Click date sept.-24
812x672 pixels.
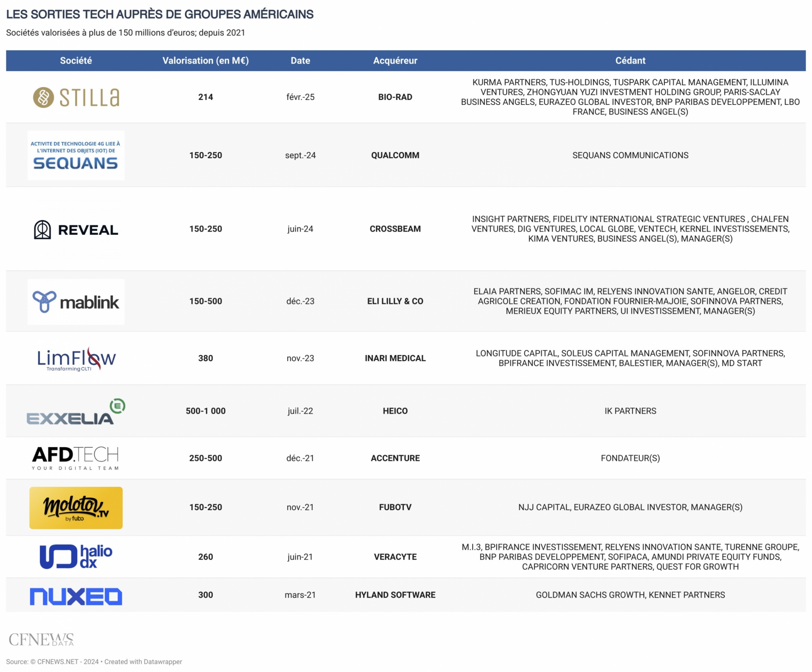coord(300,155)
